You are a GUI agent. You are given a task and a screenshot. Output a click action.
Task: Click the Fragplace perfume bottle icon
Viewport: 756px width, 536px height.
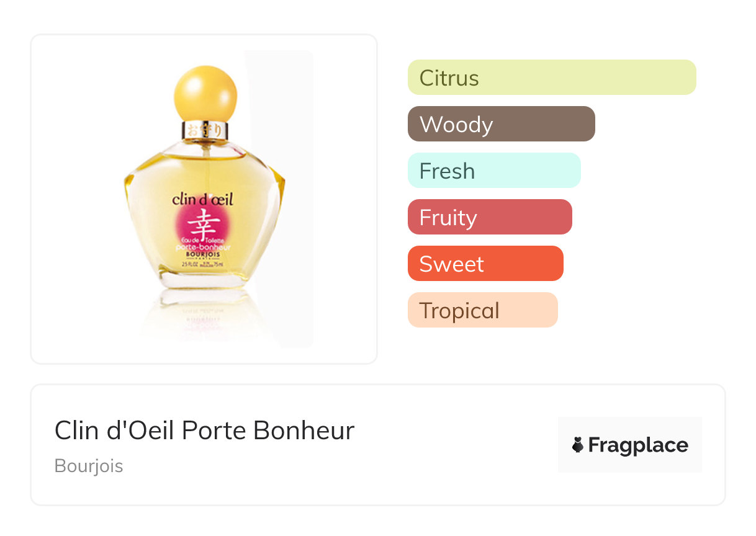point(578,445)
